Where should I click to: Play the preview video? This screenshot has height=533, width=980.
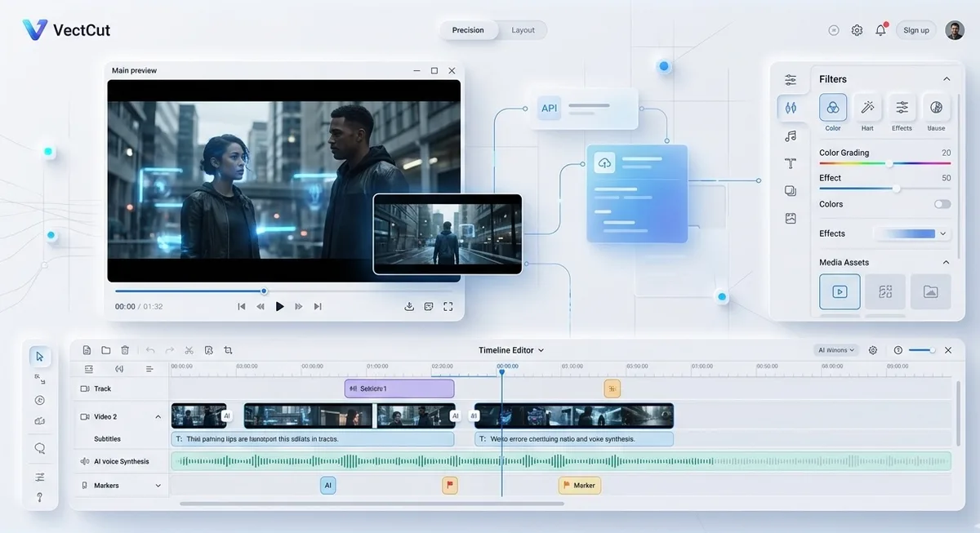click(x=279, y=306)
